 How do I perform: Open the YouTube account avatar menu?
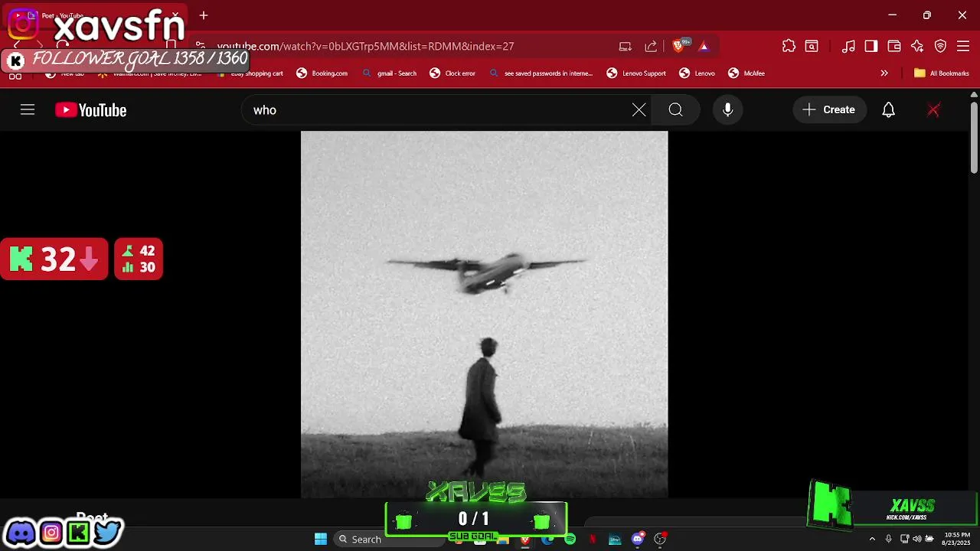[x=933, y=110]
